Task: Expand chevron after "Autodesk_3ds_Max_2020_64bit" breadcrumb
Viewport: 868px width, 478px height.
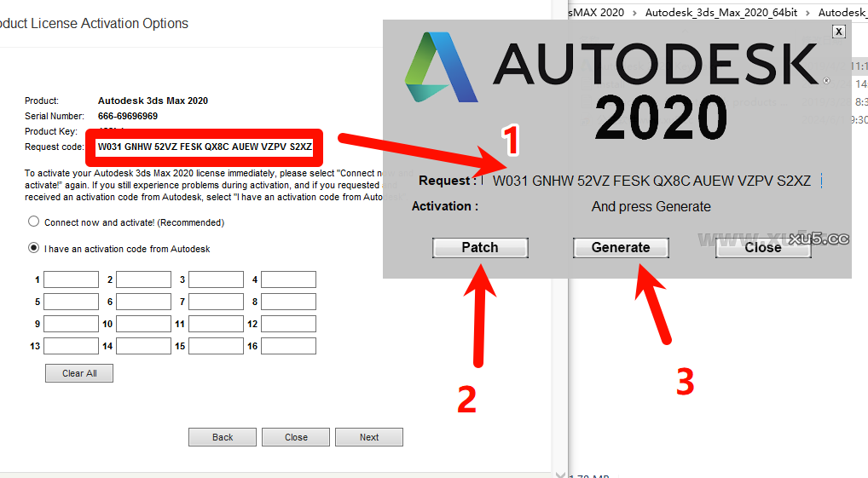Action: pos(808,13)
